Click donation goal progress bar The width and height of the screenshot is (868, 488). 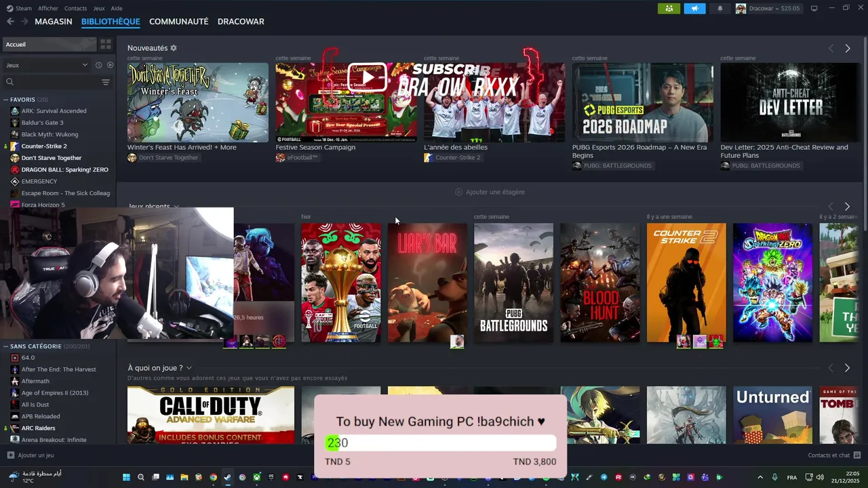pos(440,443)
